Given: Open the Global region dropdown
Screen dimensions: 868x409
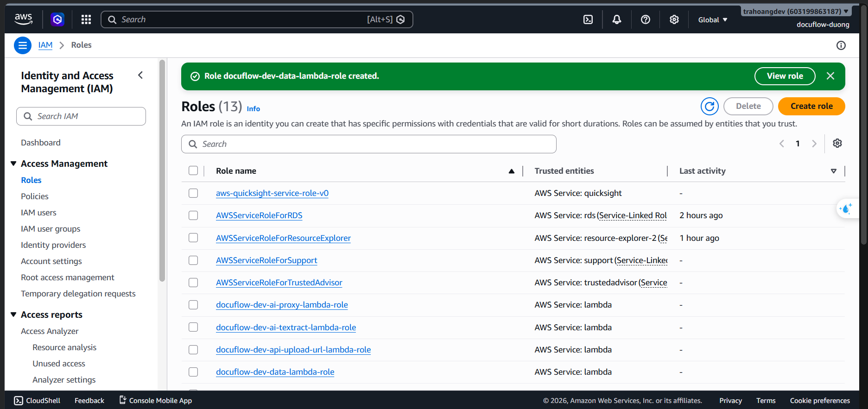Looking at the screenshot, I should 713,20.
